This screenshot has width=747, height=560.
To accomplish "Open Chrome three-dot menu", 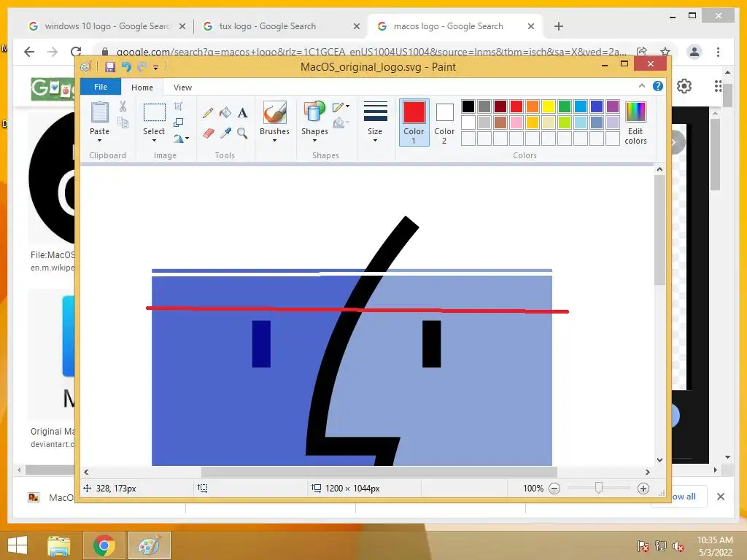I will pos(719,52).
